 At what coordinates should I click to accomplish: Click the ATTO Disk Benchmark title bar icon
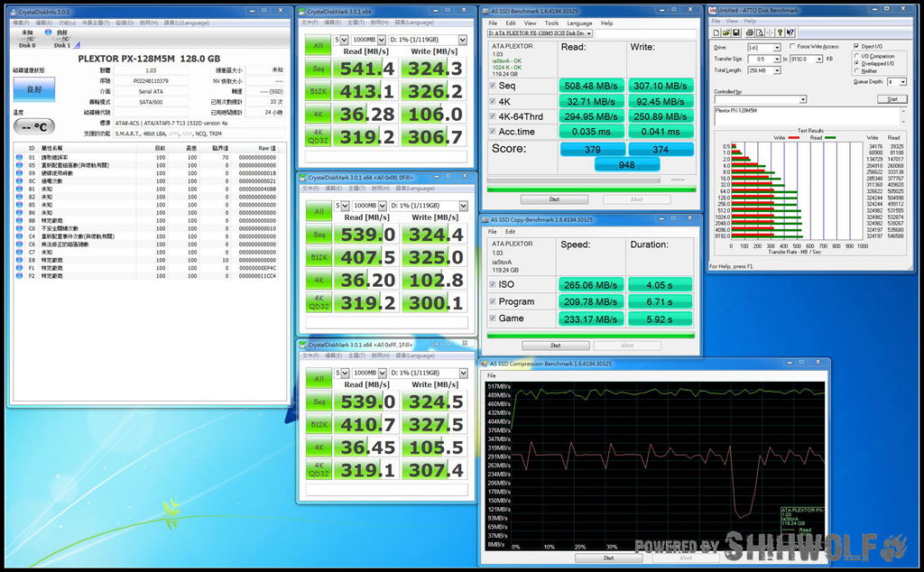click(713, 10)
